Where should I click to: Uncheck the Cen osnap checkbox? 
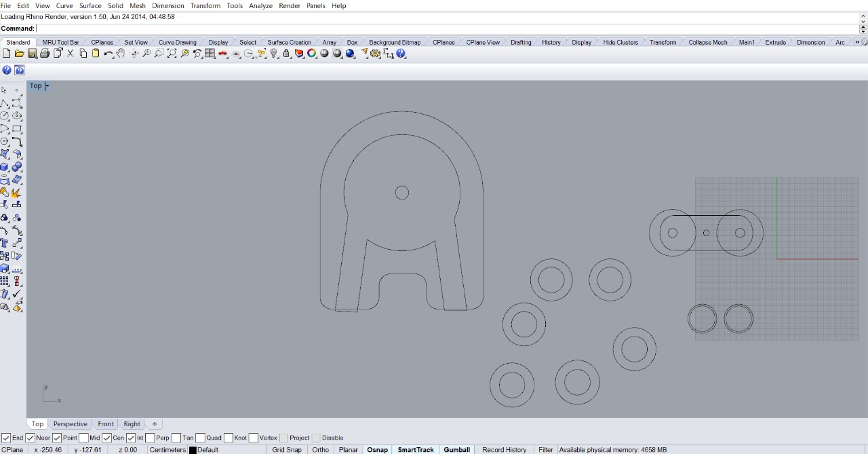pos(106,438)
